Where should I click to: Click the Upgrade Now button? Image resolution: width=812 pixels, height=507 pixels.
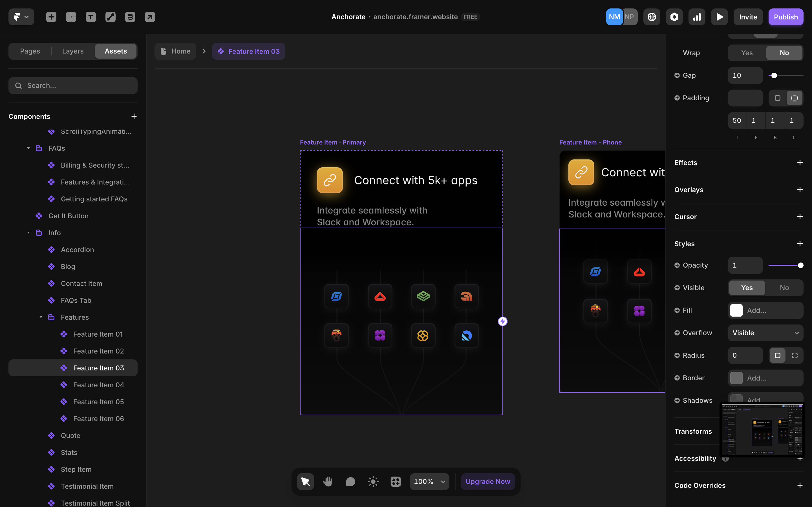[x=487, y=481]
